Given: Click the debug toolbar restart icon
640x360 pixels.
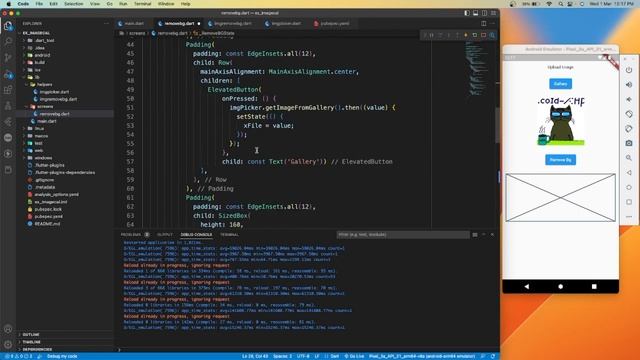Looking at the screenshot, I should [475, 36].
